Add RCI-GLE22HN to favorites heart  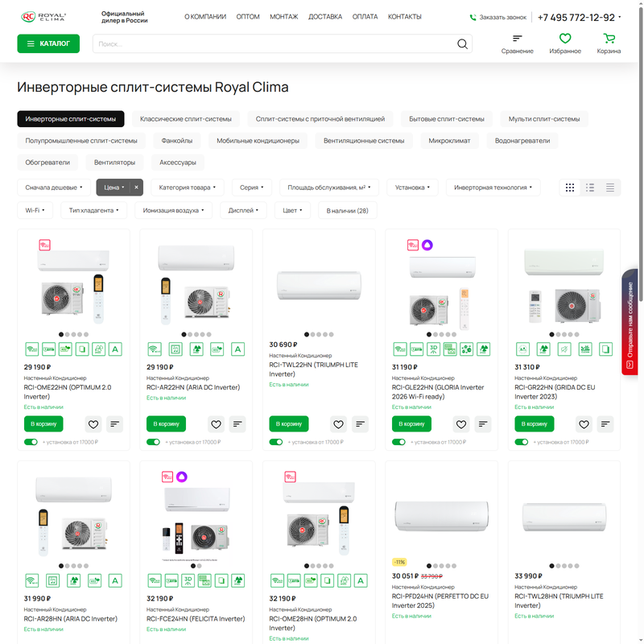pyautogui.click(x=461, y=424)
